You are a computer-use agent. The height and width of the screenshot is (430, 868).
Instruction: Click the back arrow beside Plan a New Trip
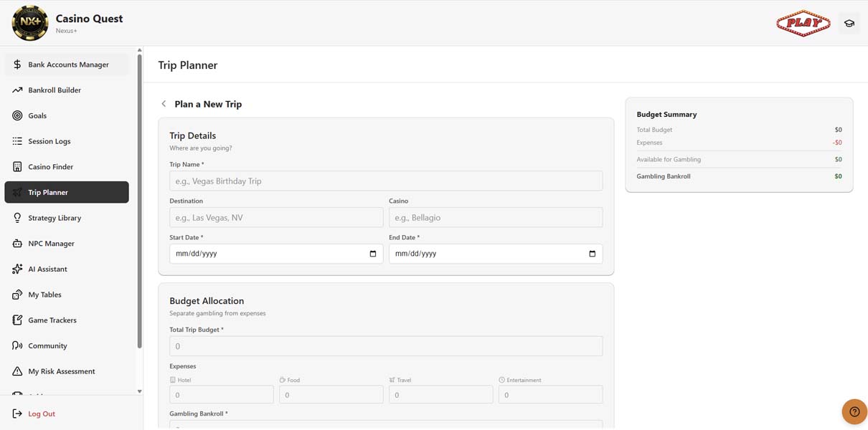164,104
